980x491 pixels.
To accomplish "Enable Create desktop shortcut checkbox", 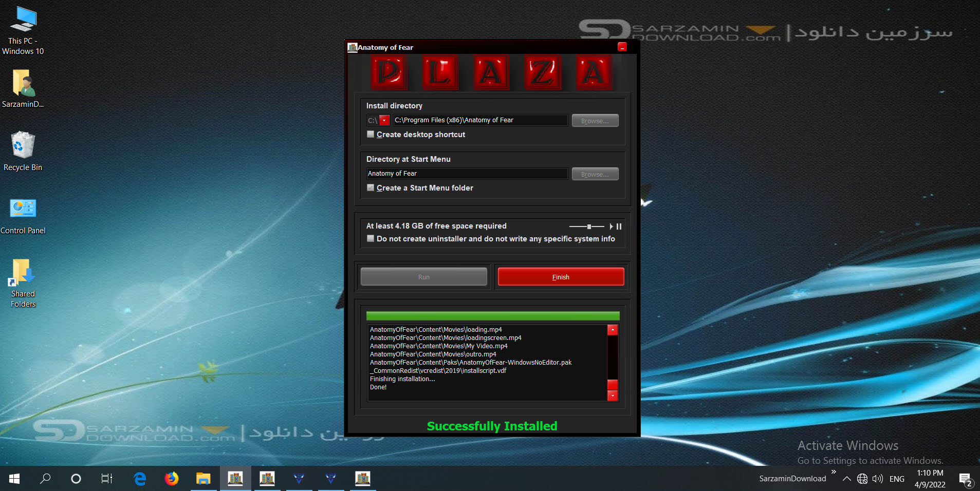I will point(371,134).
